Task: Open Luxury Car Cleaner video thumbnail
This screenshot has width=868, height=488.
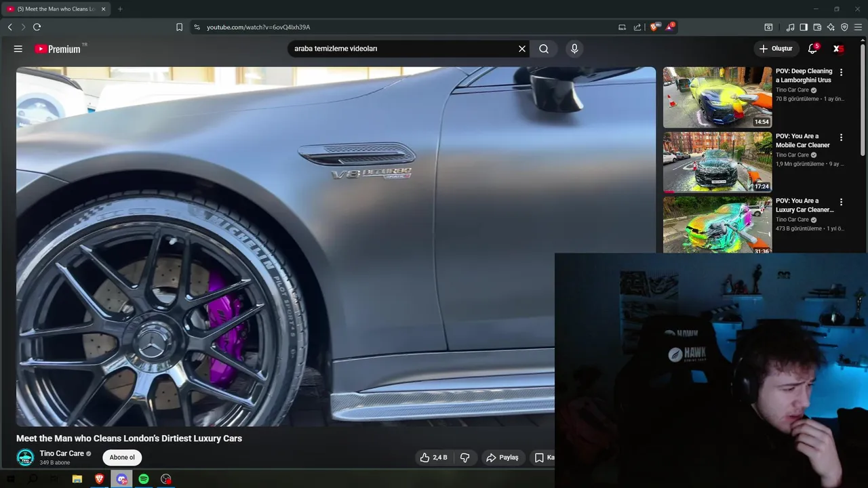Action: [717, 225]
